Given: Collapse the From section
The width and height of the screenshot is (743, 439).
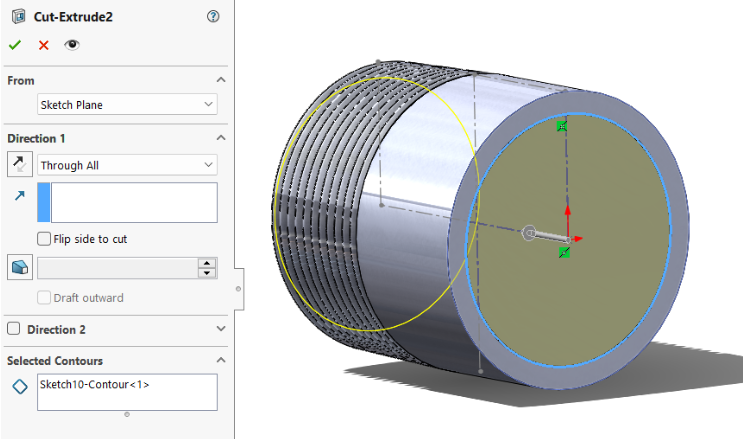Looking at the screenshot, I should [221, 80].
